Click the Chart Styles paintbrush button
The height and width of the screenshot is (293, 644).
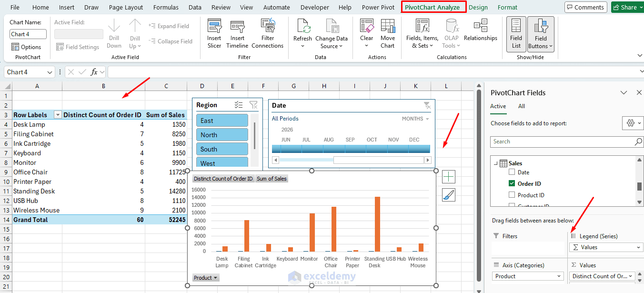tap(449, 194)
